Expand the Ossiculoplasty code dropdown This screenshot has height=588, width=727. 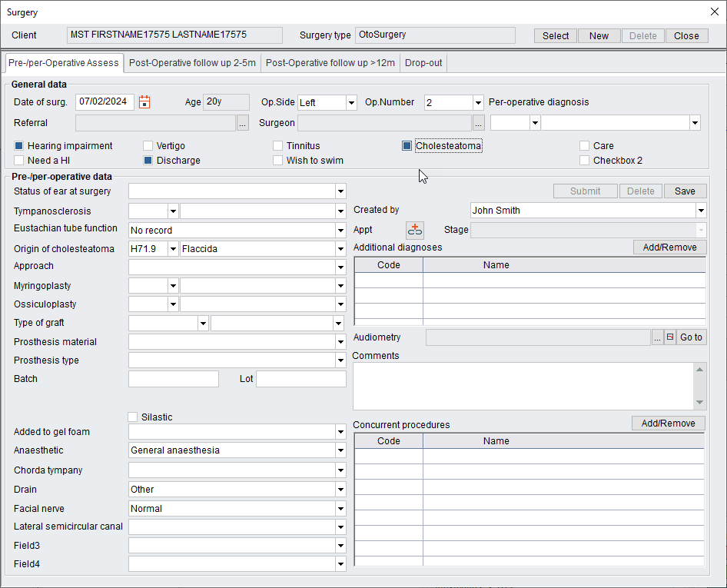pos(173,304)
